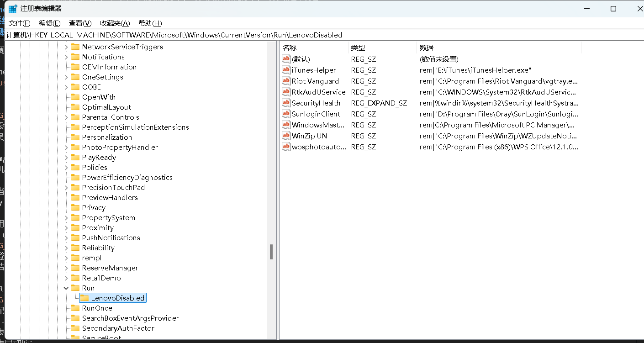The image size is (644, 343).
Task: Click the WinZip UN data path text
Action: [x=499, y=136]
